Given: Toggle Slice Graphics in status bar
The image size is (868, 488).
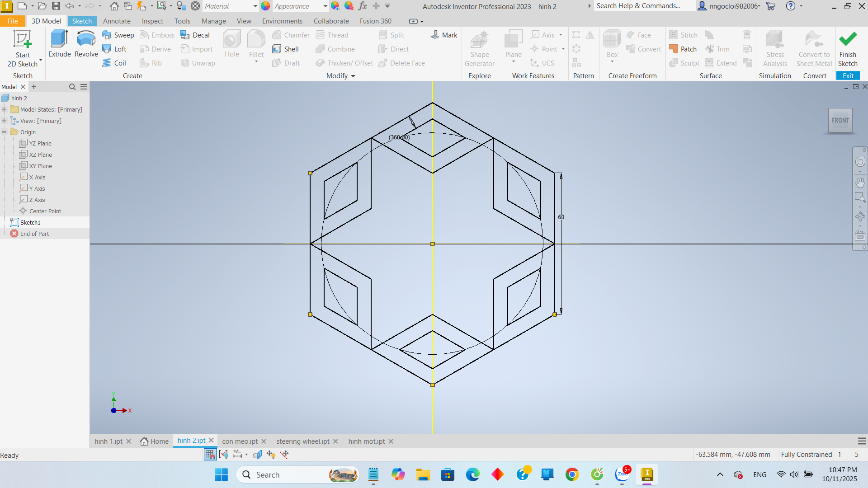Looking at the screenshot, I should [x=257, y=454].
